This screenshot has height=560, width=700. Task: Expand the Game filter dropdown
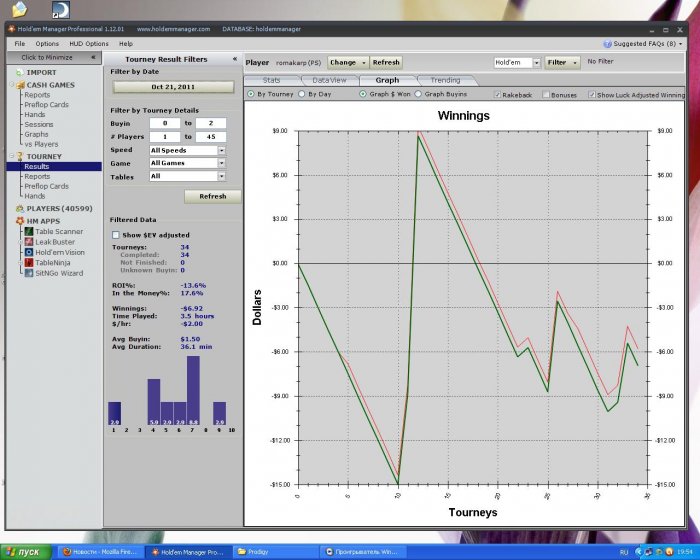click(x=220, y=163)
